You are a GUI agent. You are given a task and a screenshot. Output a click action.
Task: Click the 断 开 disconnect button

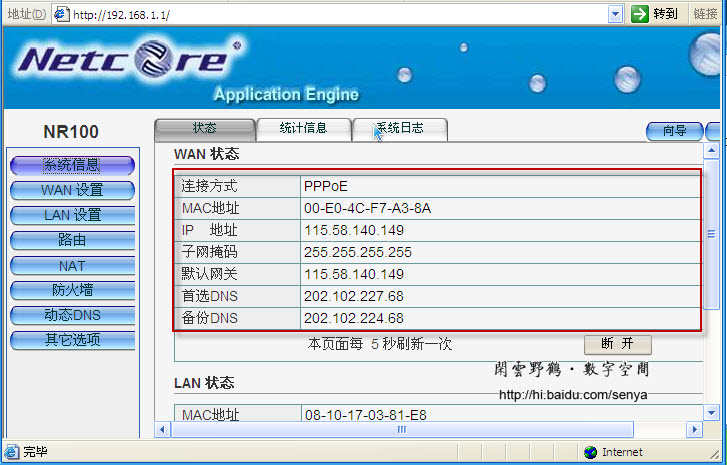point(618,344)
